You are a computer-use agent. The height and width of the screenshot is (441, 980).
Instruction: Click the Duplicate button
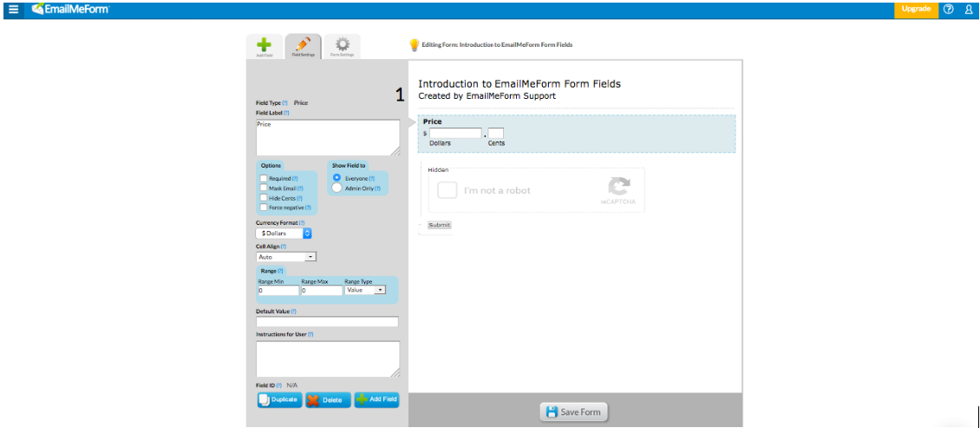click(279, 399)
